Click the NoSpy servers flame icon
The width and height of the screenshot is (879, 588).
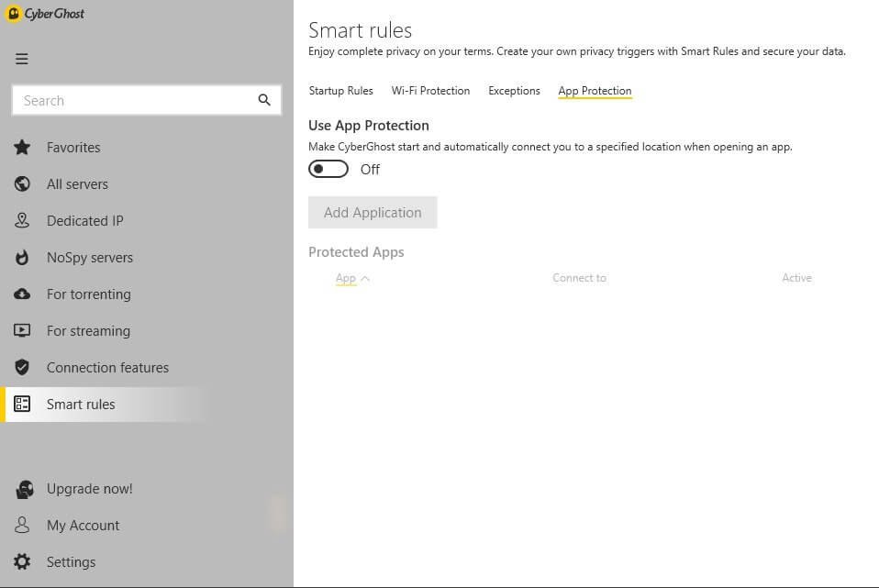click(x=22, y=257)
